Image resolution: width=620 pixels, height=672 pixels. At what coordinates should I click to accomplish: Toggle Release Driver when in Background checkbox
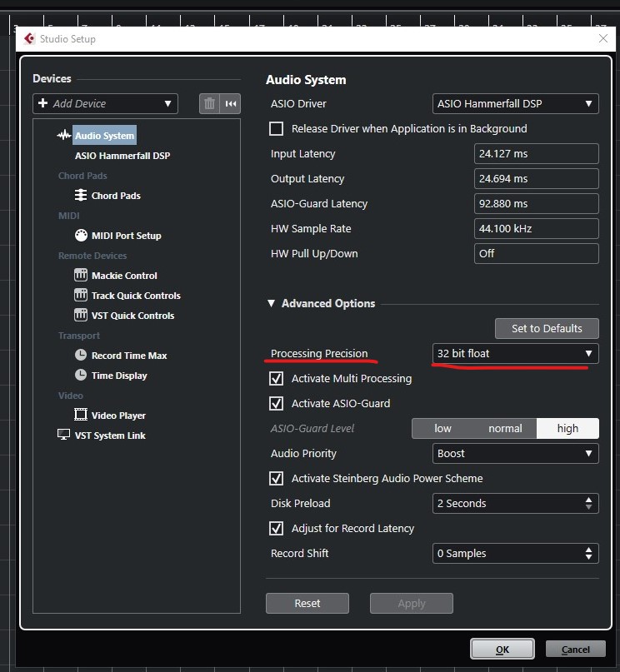coord(276,128)
